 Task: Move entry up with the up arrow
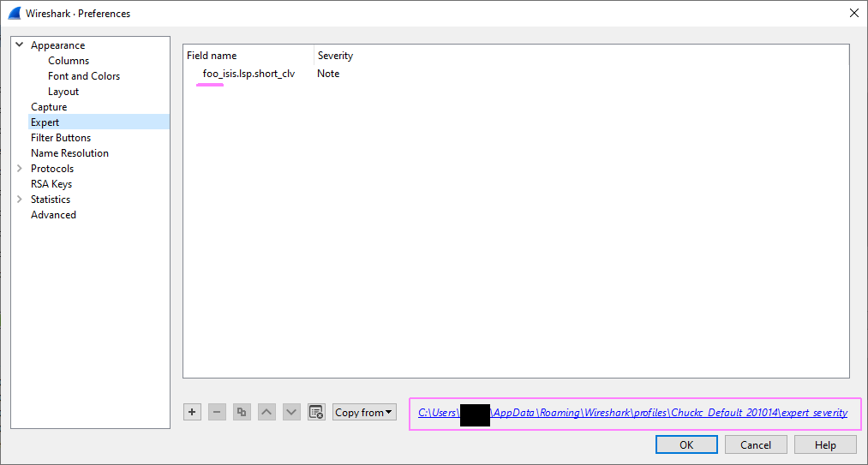click(266, 412)
